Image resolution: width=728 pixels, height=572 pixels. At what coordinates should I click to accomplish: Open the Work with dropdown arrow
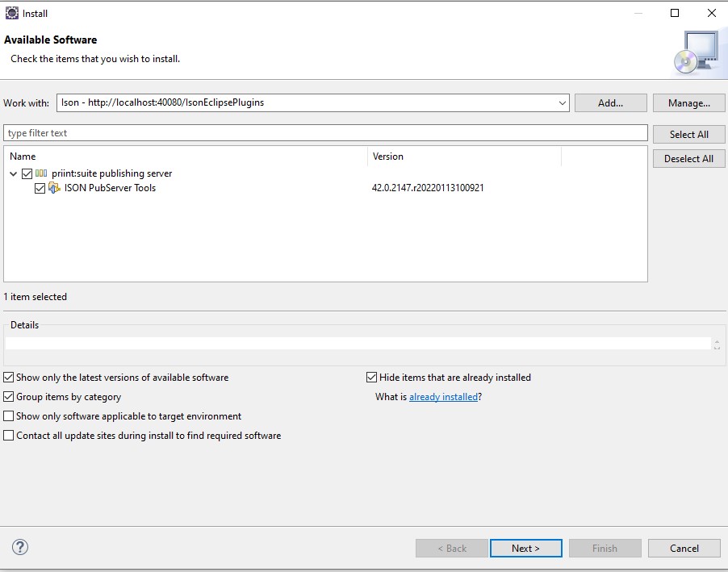click(x=563, y=103)
